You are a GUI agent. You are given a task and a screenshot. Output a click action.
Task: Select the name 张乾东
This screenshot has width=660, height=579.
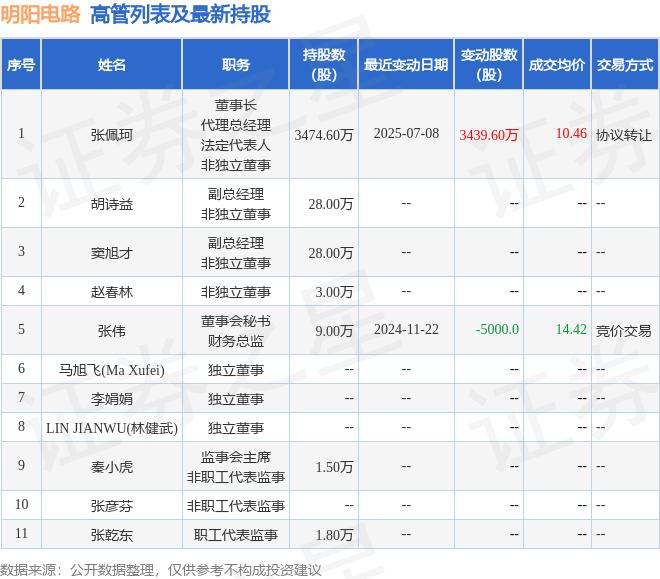pyautogui.click(x=112, y=535)
